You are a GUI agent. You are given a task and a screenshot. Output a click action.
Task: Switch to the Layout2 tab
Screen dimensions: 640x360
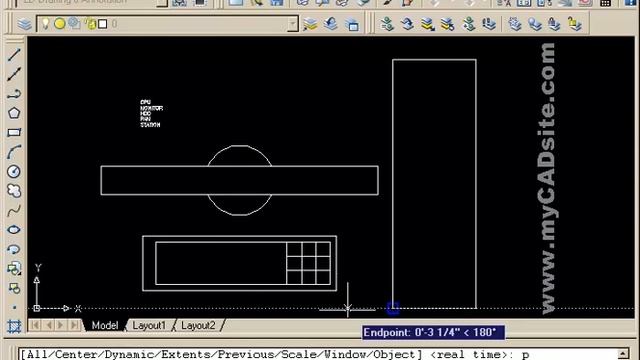tap(198, 325)
